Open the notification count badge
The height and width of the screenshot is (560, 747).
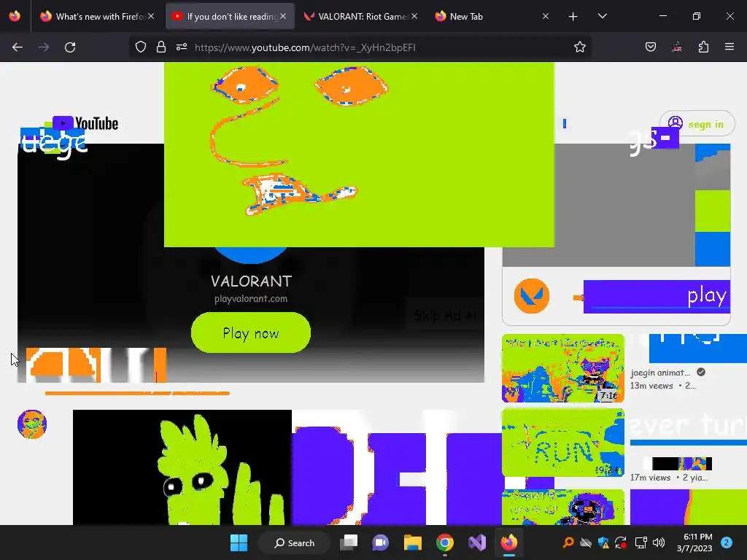tap(726, 542)
